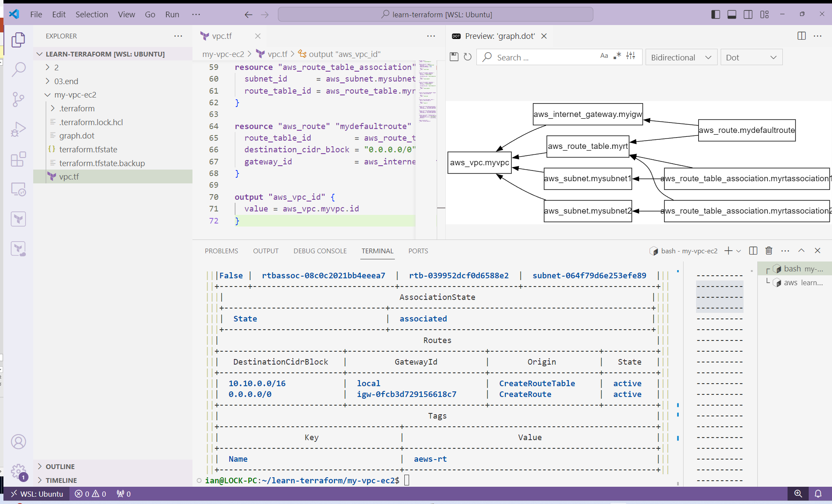This screenshot has height=504, width=832.
Task: Toggle match case in graph search
Action: 604,56
